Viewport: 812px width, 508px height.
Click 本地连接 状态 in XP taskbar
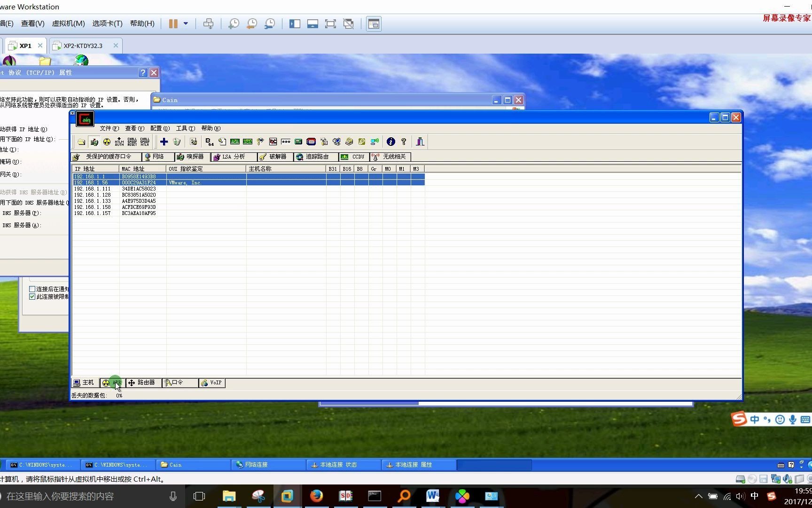[x=344, y=465]
